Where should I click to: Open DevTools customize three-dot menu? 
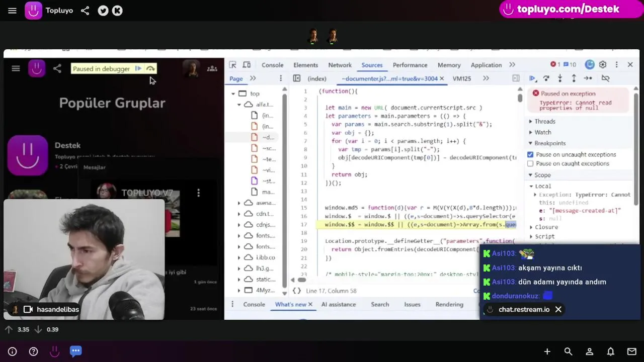(x=616, y=65)
